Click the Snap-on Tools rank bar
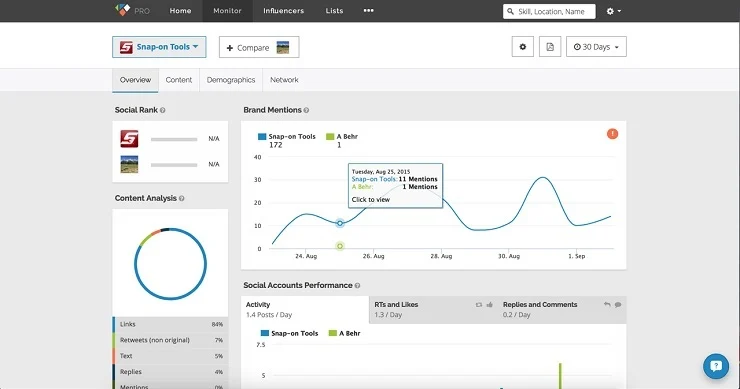Screen dimensions: 740x389 [174, 139]
